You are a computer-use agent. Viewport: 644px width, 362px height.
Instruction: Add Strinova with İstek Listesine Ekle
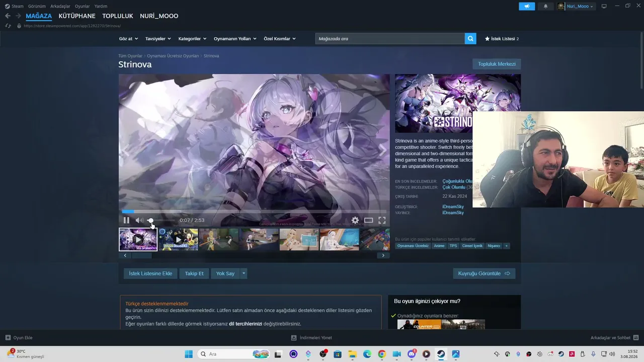150,274
